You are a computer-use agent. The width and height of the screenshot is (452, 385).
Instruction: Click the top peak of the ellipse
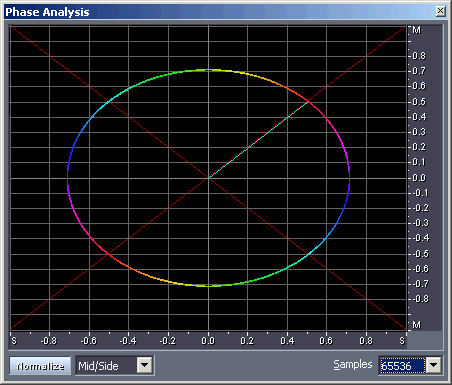[x=209, y=70]
